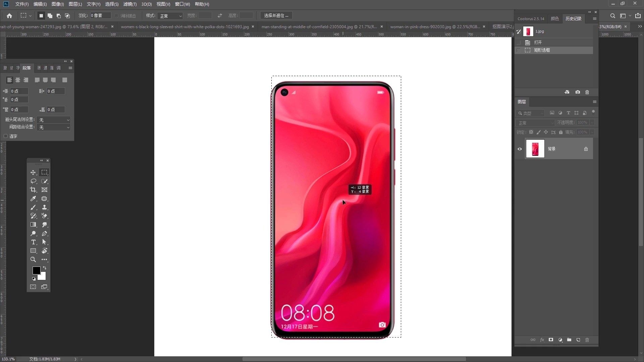The image size is (644, 362).
Task: Open the 滤镜(T) menu
Action: pos(130,4)
